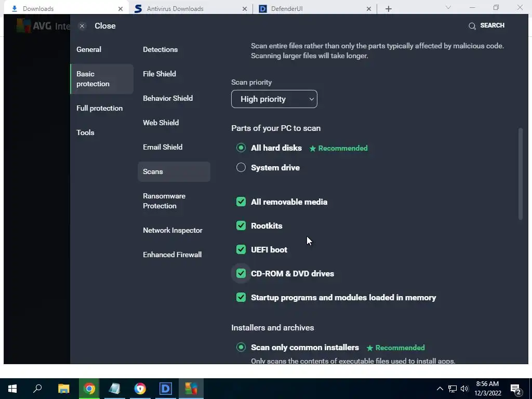Open DefenderUI from the taskbar
The height and width of the screenshot is (399, 532).
[x=166, y=389]
